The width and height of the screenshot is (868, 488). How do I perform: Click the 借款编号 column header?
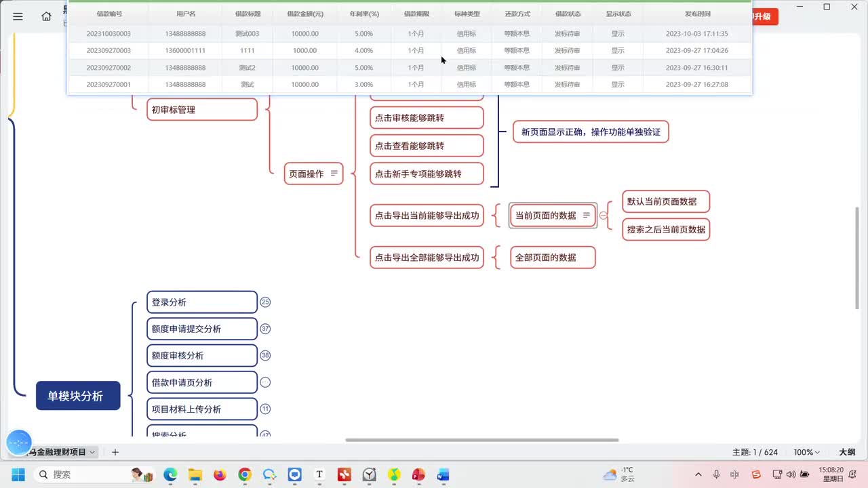click(x=109, y=14)
